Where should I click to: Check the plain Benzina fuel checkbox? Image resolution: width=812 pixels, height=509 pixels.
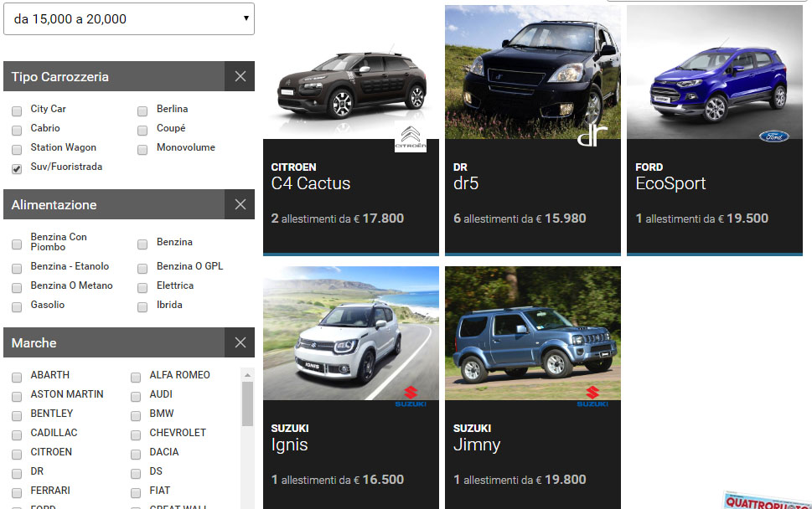[142, 244]
